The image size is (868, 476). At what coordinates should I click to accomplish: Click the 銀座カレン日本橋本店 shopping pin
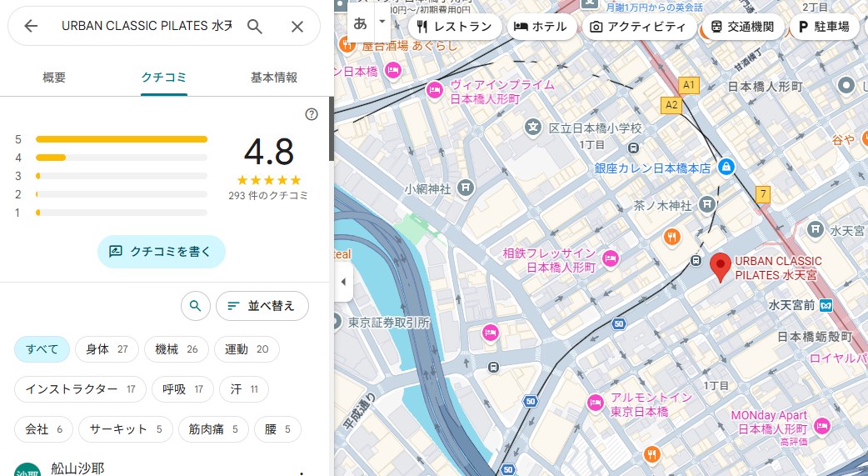click(726, 167)
